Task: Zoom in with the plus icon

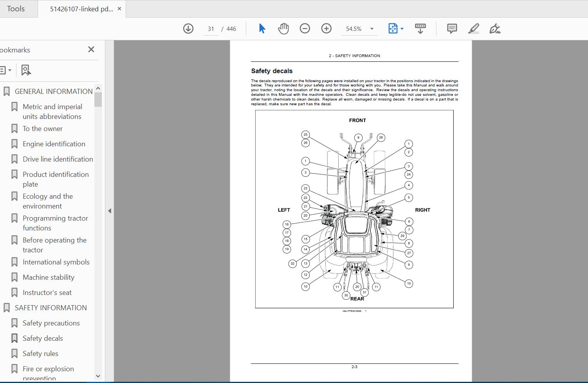Action: (326, 29)
